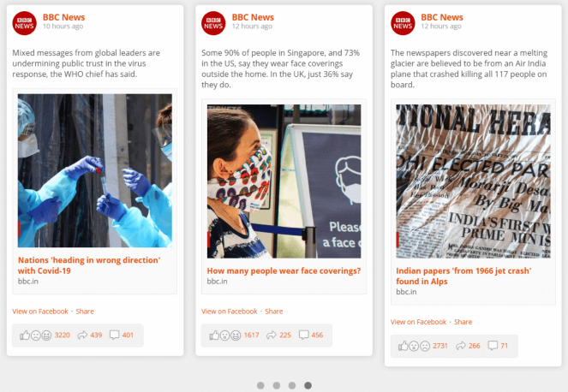Open headline How many people wear face coverings?
This screenshot has width=568, height=392.
click(284, 270)
